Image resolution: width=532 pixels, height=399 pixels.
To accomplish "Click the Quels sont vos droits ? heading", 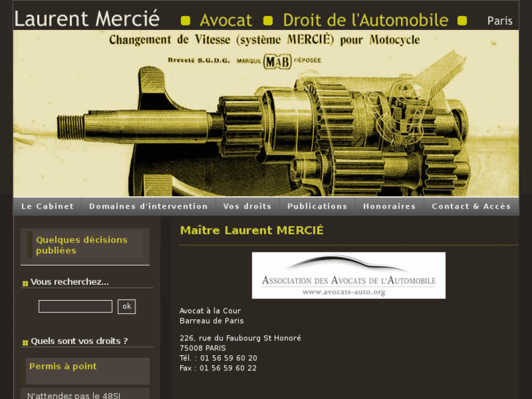I will click(x=79, y=341).
